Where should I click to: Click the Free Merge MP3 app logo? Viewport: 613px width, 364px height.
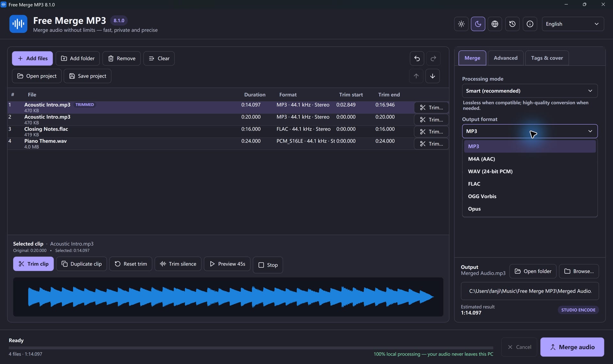click(18, 24)
